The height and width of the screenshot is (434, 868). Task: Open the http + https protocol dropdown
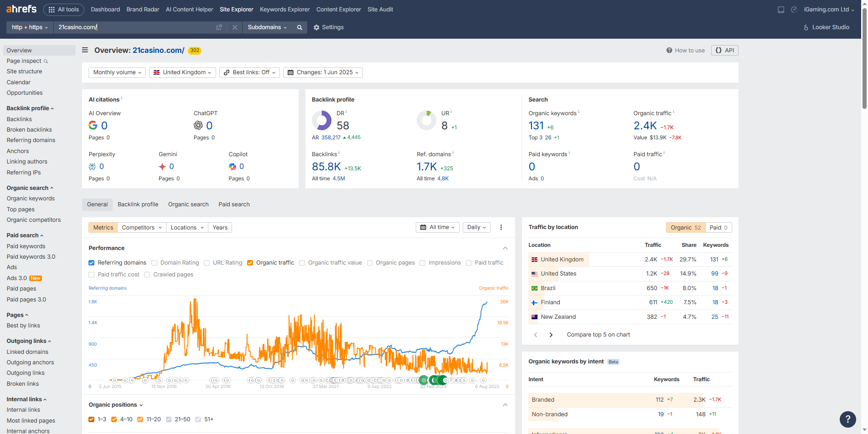[x=30, y=27]
